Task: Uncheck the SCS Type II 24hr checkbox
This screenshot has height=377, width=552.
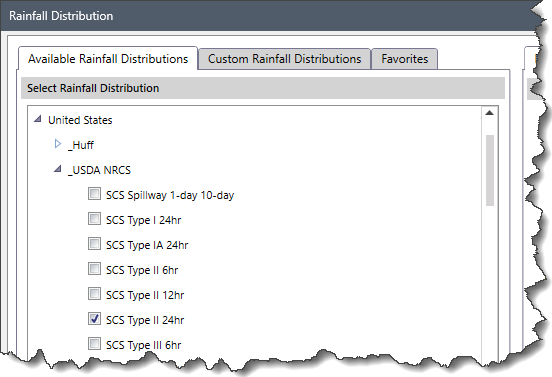Action: coord(94,319)
